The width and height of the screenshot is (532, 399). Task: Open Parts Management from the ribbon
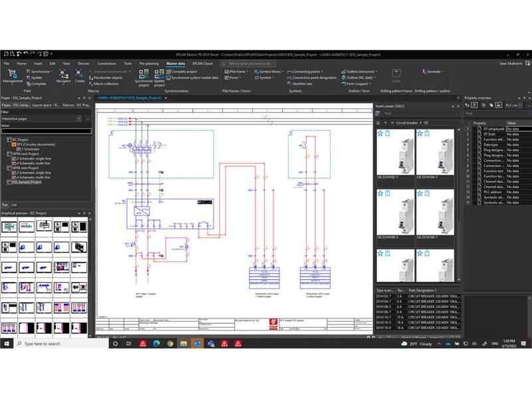coord(12,76)
